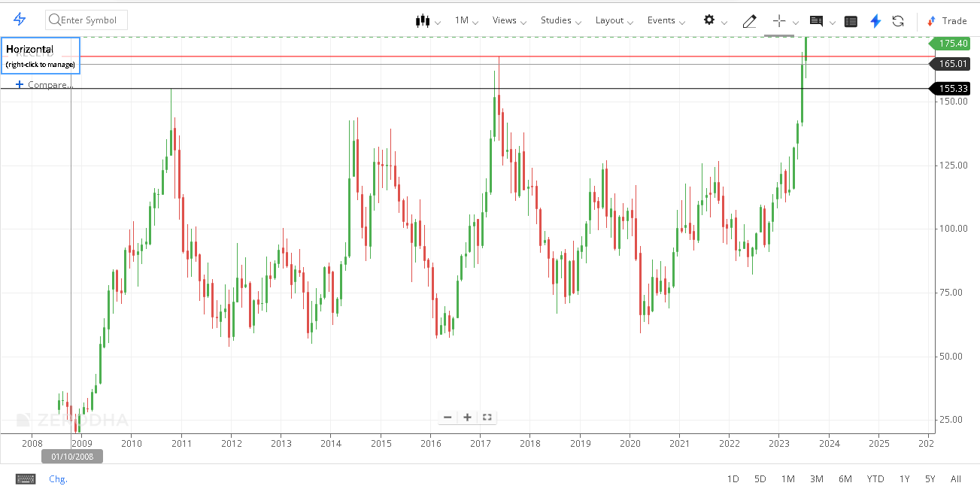
Task: Click the blue lightning logo icon
Action: pyautogui.click(x=20, y=20)
